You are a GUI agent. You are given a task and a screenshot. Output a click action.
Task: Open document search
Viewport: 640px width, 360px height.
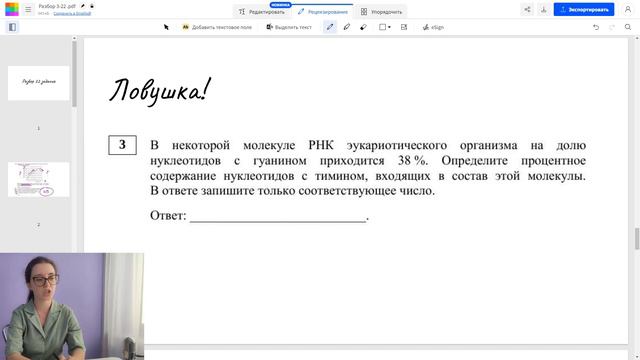[x=628, y=27]
